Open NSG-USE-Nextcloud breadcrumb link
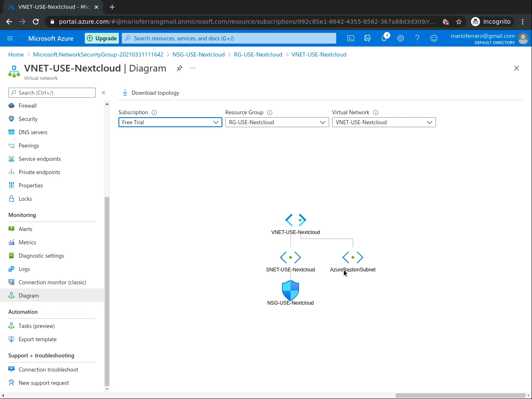The height and width of the screenshot is (399, 532). point(199,54)
